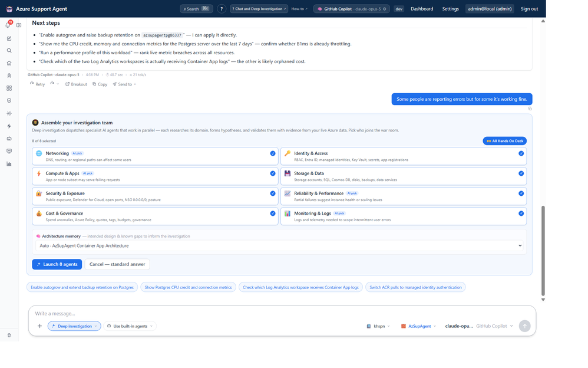588x368 pixels.
Task: Click the Breakout button
Action: tap(76, 84)
